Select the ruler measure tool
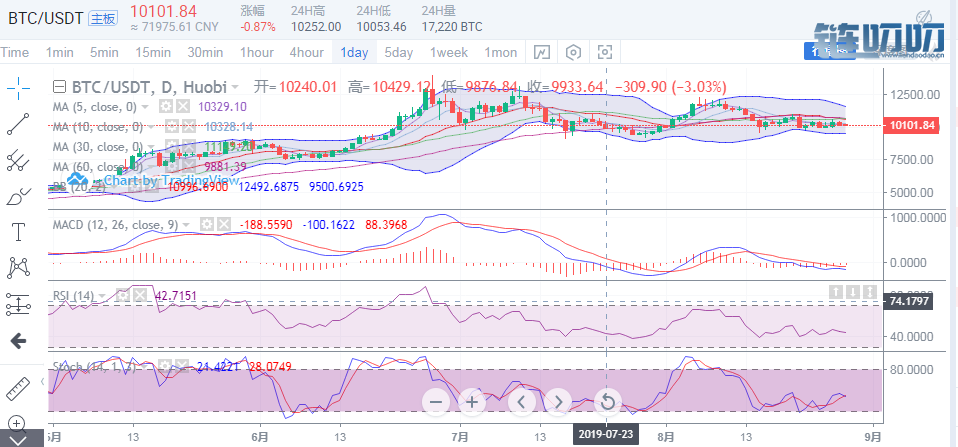The image size is (958, 447). pos(18,388)
